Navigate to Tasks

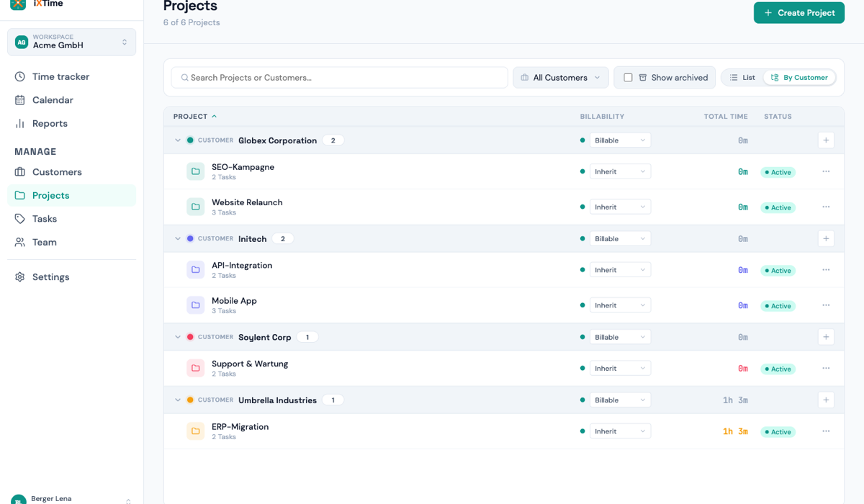coord(71,219)
